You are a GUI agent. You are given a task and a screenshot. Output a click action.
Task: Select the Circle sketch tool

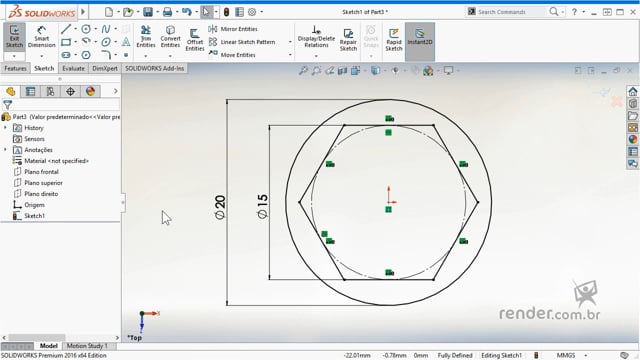(86, 29)
